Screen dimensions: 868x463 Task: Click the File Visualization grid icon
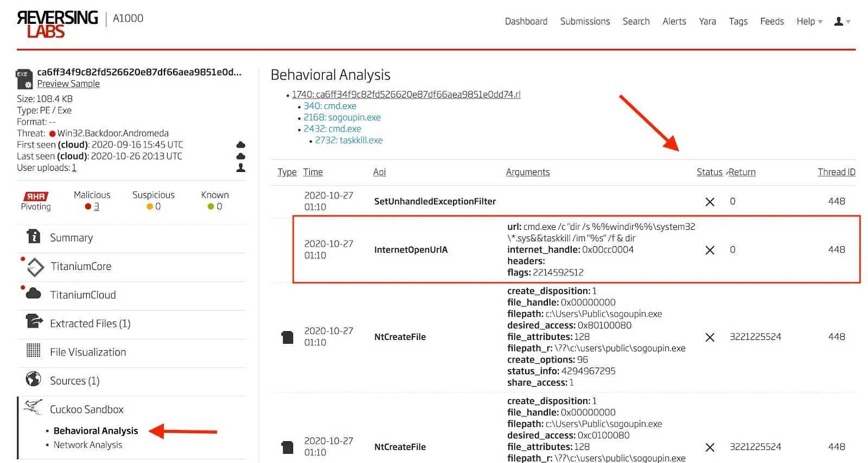click(x=34, y=351)
